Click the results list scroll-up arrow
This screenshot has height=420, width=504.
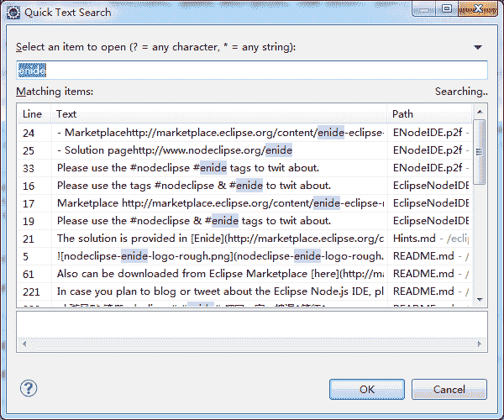[480, 112]
